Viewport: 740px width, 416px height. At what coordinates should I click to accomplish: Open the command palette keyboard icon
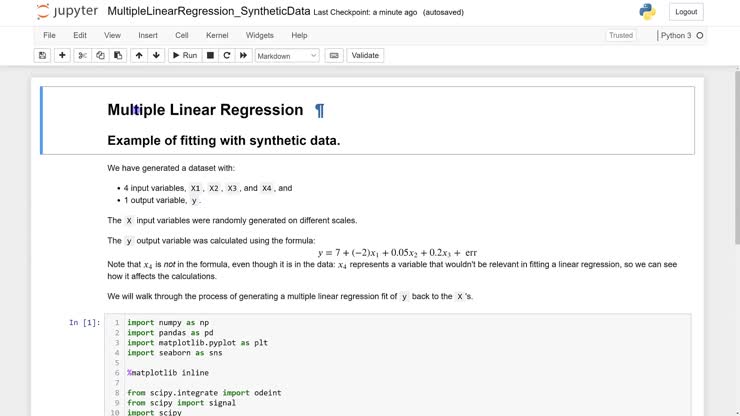pyautogui.click(x=334, y=55)
